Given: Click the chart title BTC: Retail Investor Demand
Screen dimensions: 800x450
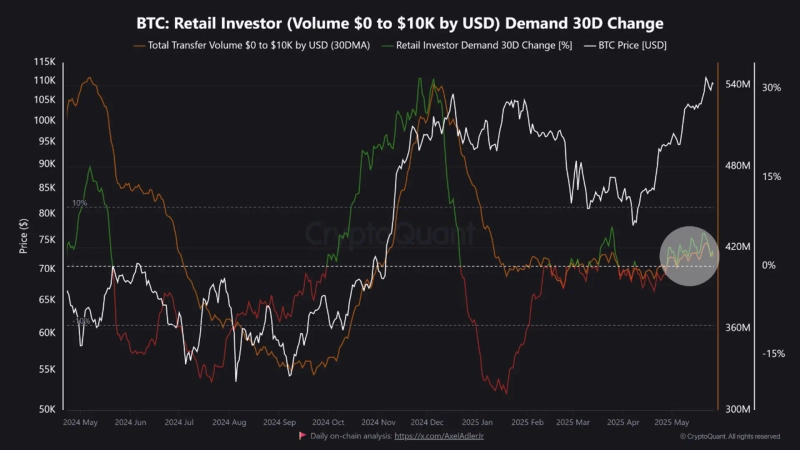Looking at the screenshot, I should (400, 22).
